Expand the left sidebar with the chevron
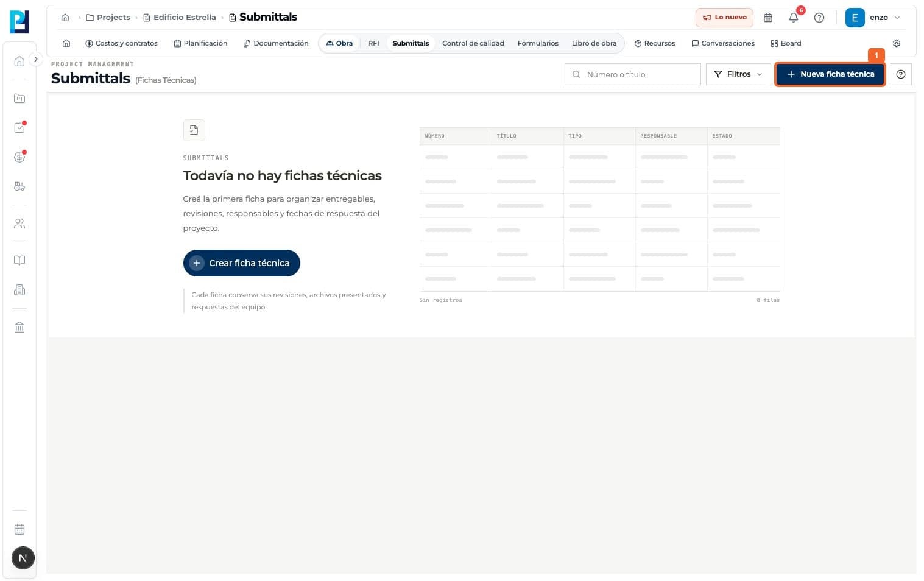The height and width of the screenshot is (581, 924). click(x=36, y=59)
